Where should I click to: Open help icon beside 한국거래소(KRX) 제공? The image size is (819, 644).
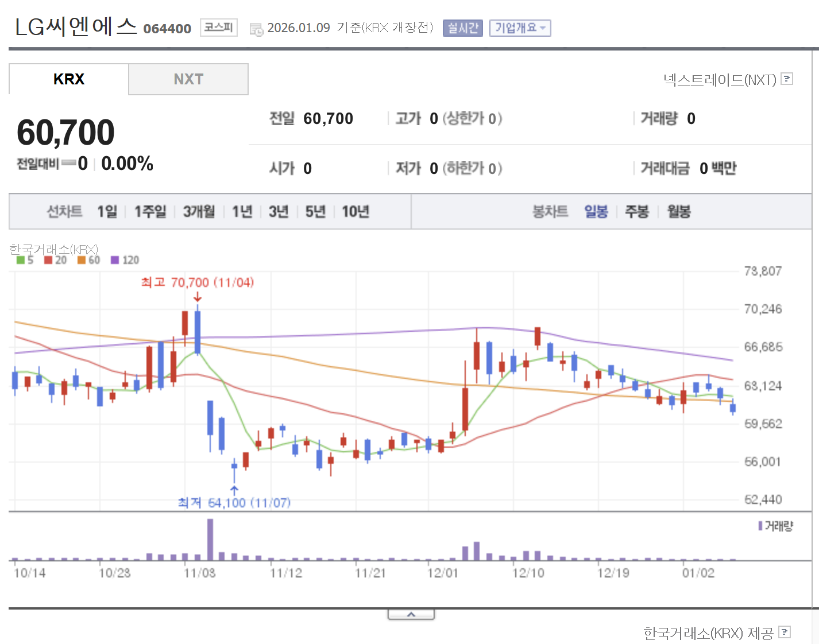coord(785,632)
